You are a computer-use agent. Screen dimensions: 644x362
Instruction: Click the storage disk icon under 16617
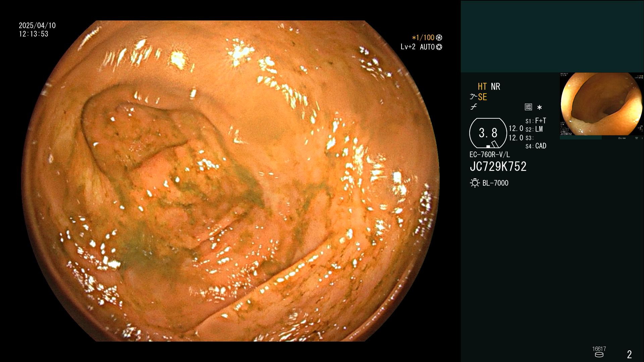point(599,355)
